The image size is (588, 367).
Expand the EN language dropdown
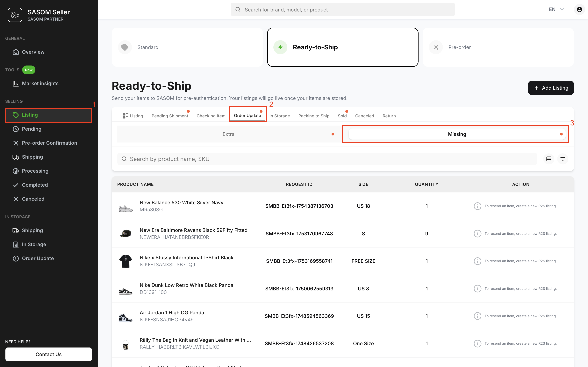(556, 10)
